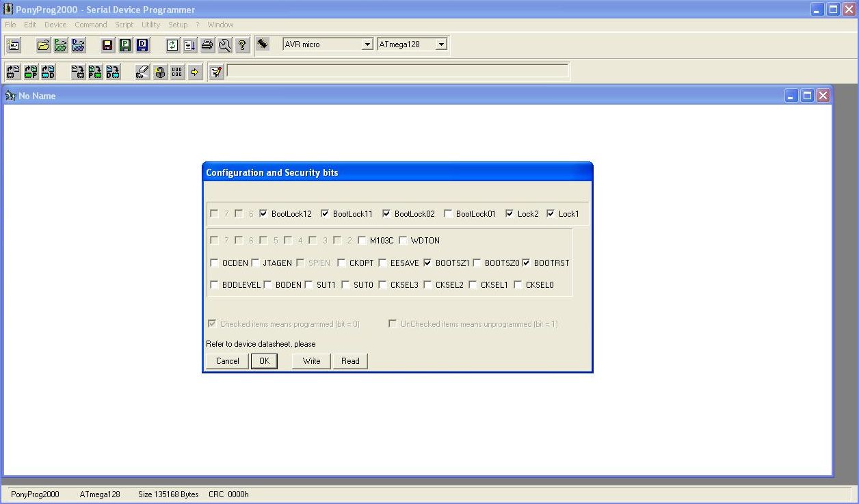Enable the M103C fuse checkbox
859x504 pixels.
click(x=362, y=241)
